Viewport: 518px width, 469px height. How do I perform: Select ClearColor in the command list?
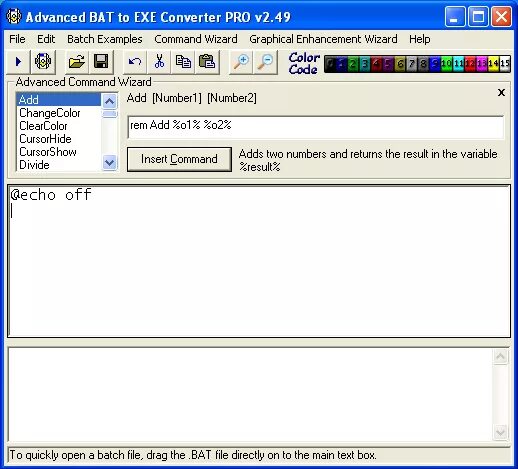[x=59, y=126]
